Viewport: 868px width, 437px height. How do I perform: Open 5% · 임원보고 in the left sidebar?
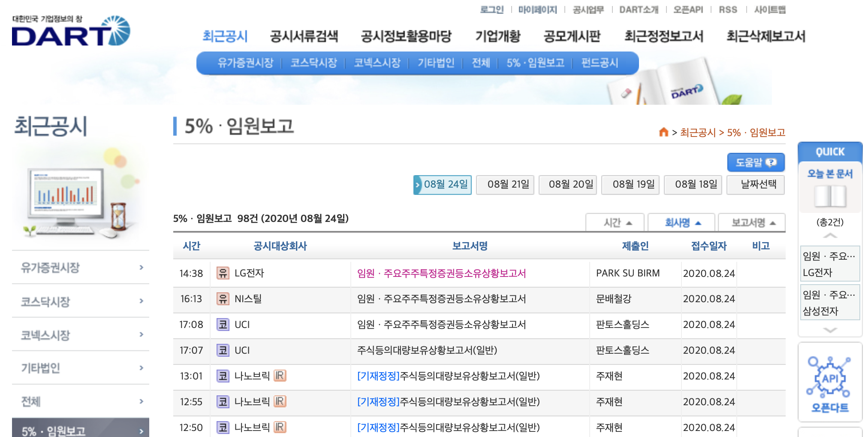(81, 428)
